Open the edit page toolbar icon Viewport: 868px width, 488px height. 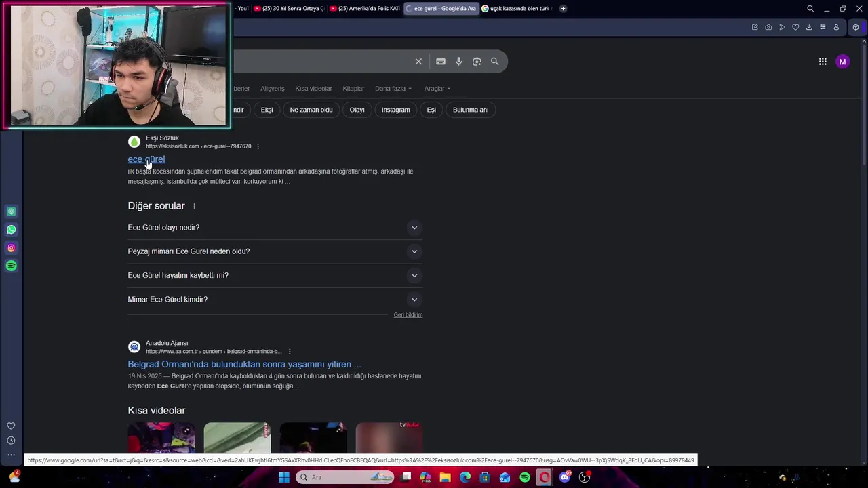[x=755, y=27]
